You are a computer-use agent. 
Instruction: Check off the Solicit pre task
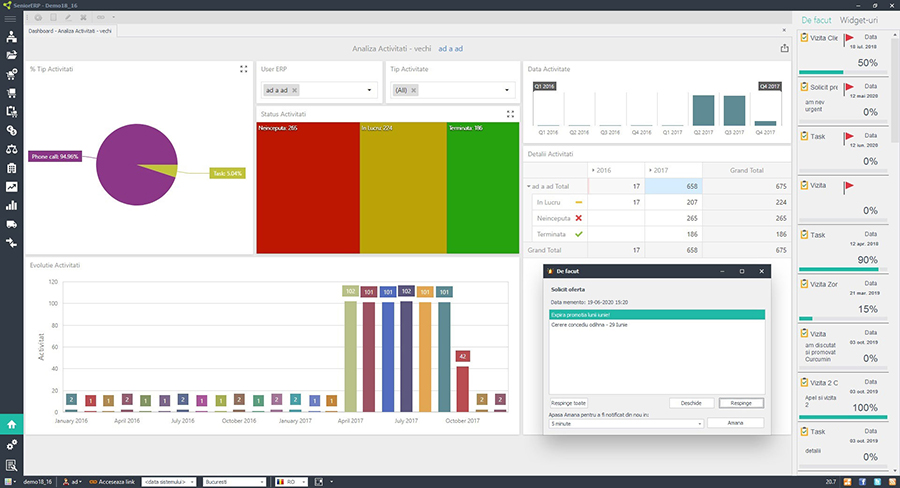[804, 87]
